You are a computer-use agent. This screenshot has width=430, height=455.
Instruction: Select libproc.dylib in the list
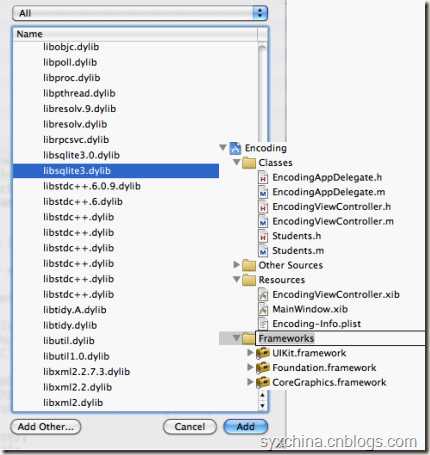[72, 78]
